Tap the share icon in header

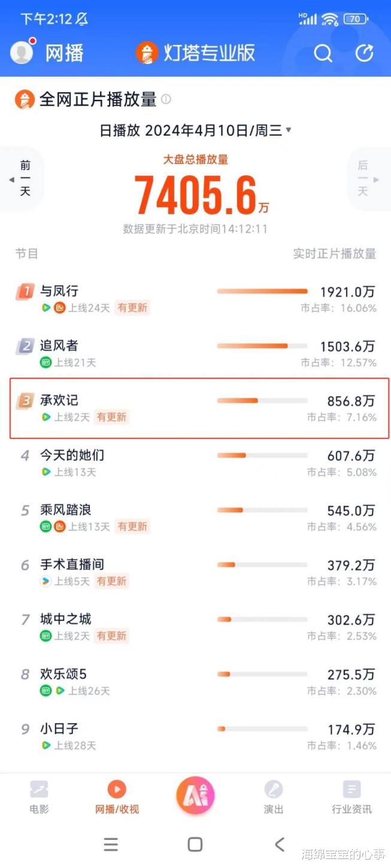pyautogui.click(x=364, y=53)
